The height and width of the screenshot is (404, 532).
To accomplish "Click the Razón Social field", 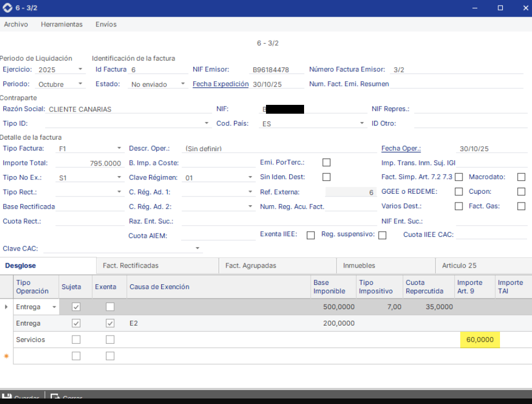I will click(x=129, y=109).
